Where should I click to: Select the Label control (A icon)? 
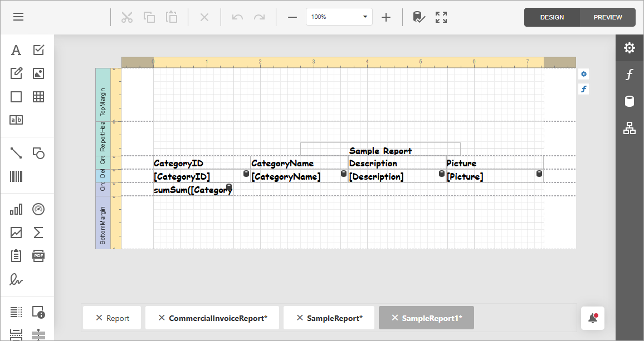[16, 50]
